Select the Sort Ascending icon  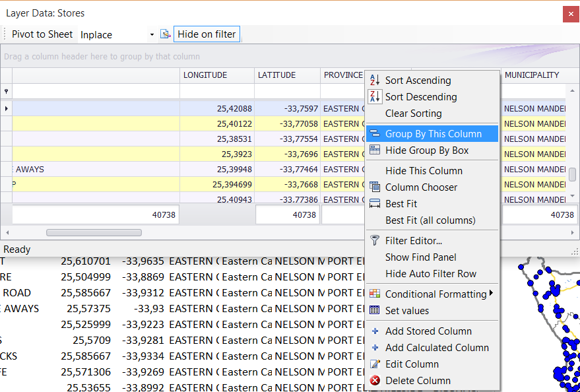pos(375,80)
